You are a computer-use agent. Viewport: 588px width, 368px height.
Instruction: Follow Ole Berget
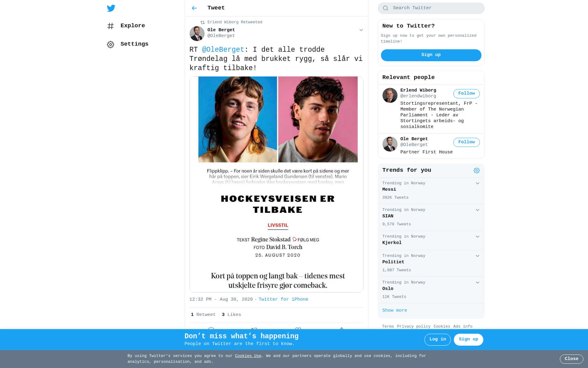tap(466, 142)
